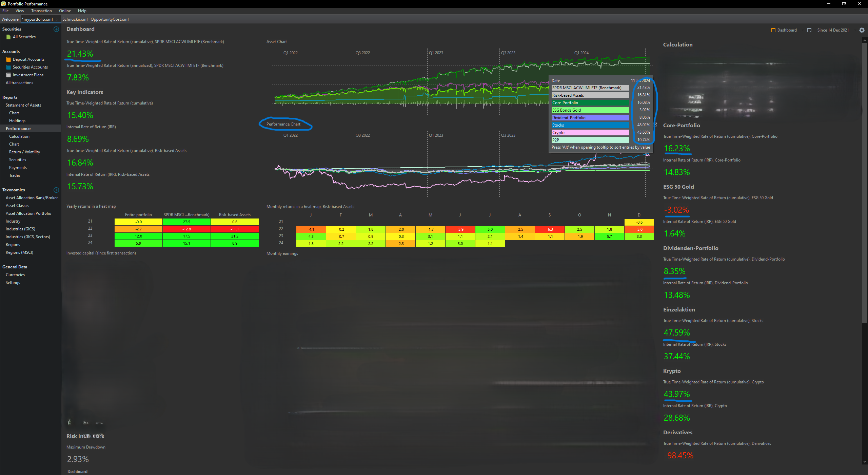Open Asset Classes taxonomy
Screen dimensions: 868x475
(x=17, y=206)
